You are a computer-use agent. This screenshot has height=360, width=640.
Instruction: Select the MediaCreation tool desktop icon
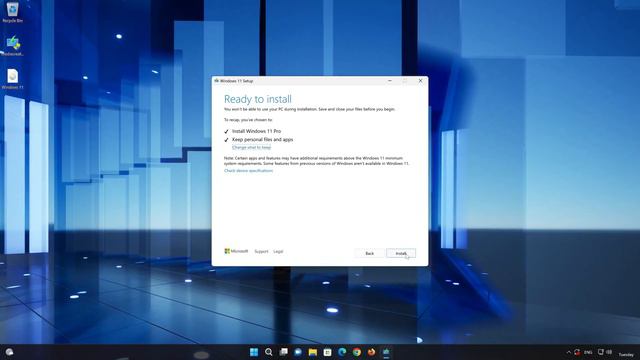point(12,45)
